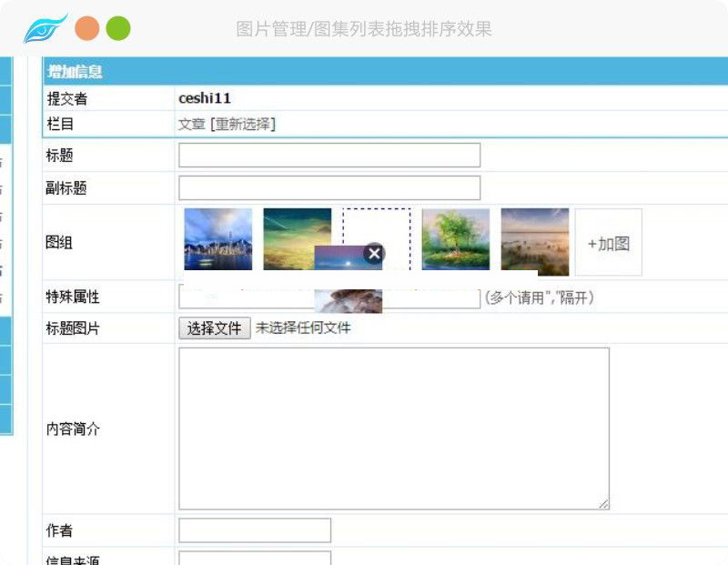Click the 信息来源 source input field
The height and width of the screenshot is (565, 728).
(x=255, y=558)
